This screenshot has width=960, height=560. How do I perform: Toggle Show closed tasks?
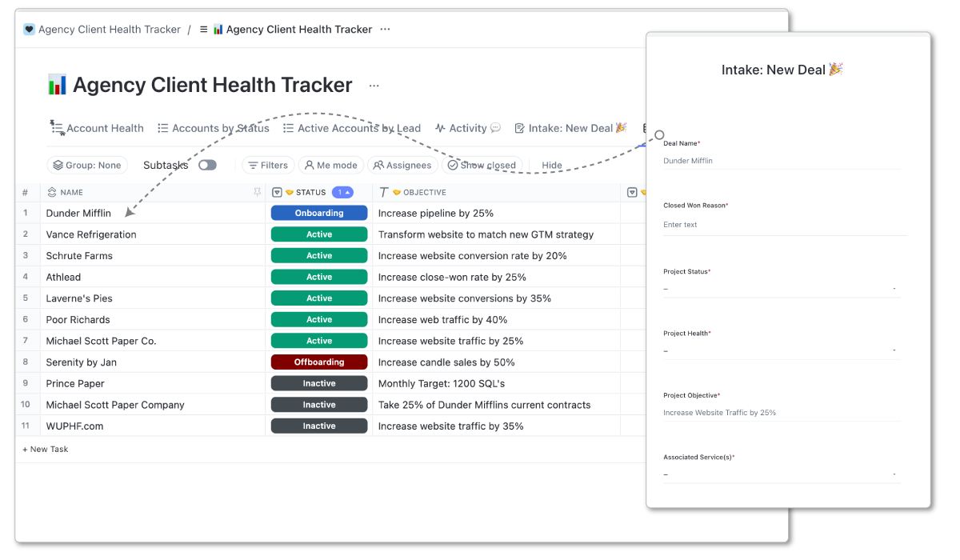[x=482, y=165]
